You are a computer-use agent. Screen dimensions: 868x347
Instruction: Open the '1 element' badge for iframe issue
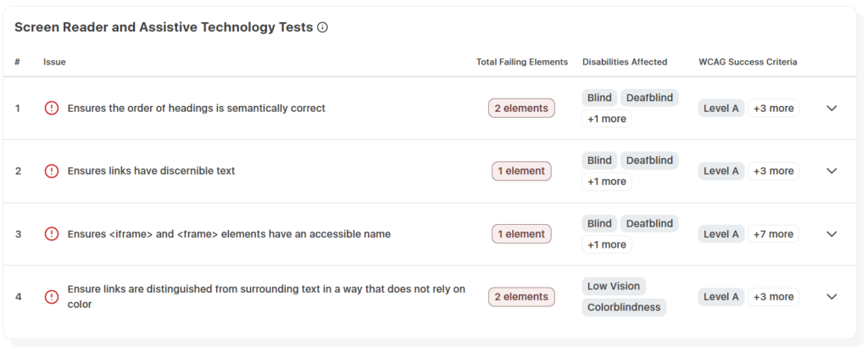521,234
